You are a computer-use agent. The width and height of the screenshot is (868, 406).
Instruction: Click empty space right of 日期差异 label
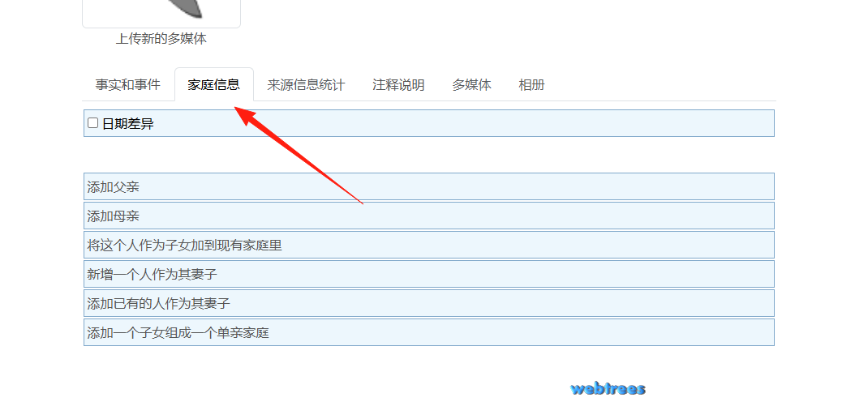point(464,123)
